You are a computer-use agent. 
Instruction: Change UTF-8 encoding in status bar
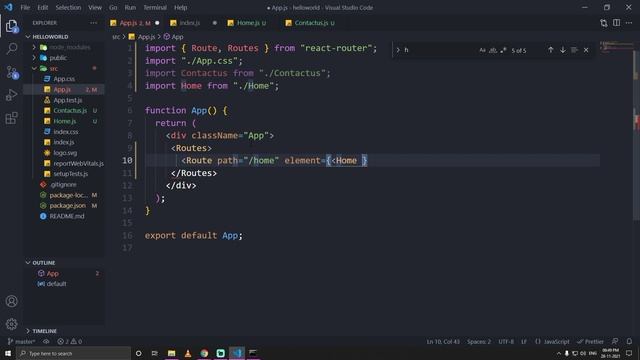click(506, 342)
